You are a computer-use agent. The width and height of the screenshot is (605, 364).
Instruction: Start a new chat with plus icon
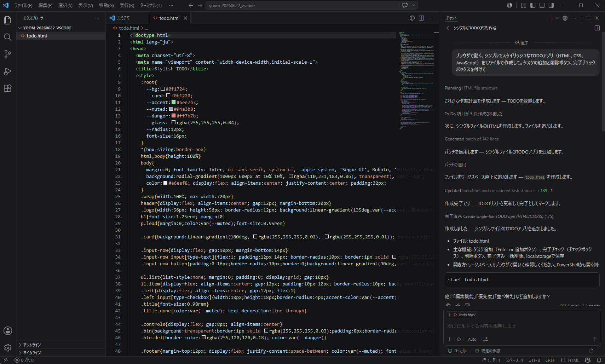[551, 18]
